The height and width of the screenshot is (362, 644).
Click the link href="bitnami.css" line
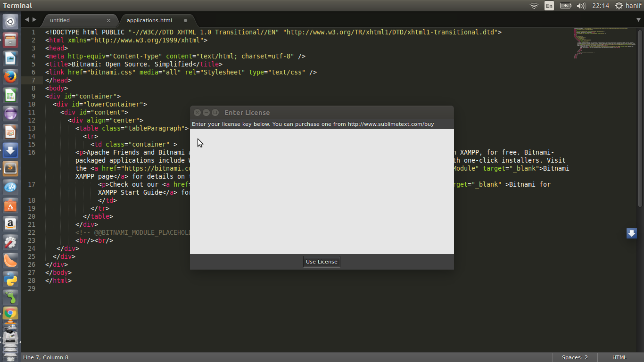(181, 72)
